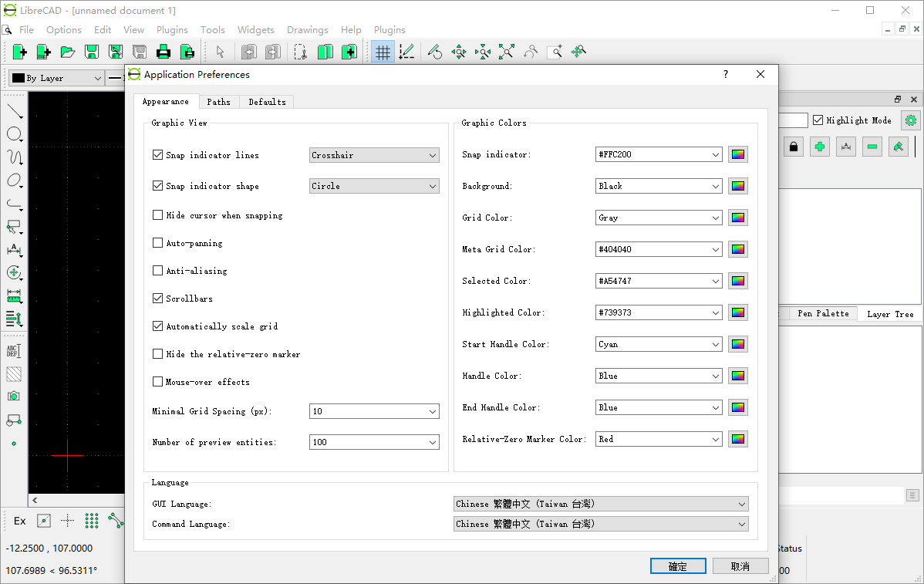Open color picker for Grid Color
Screen dimensions: 924x584
(x=738, y=218)
